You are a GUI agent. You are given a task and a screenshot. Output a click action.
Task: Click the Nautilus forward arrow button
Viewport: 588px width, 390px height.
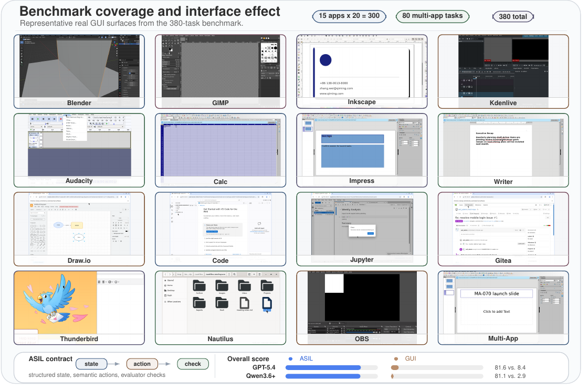coord(171,274)
